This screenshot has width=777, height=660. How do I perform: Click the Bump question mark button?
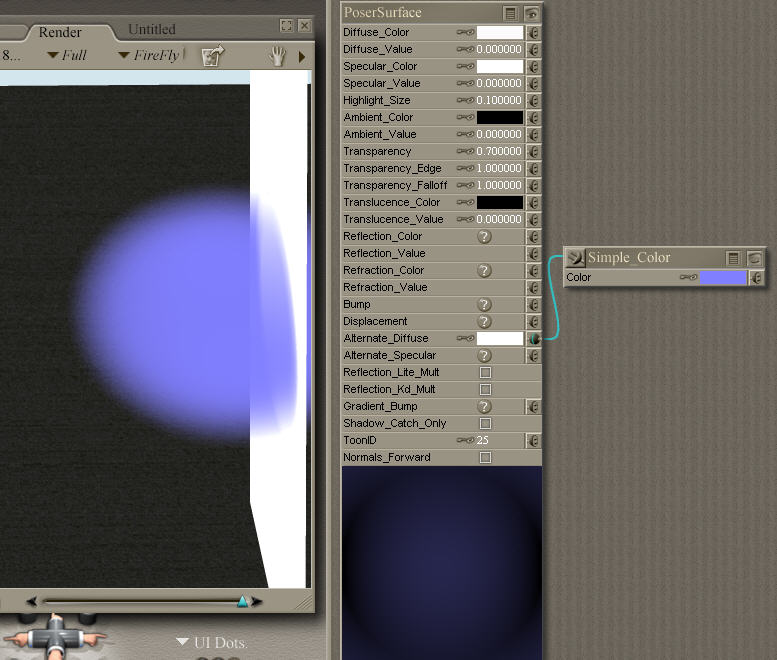485,304
